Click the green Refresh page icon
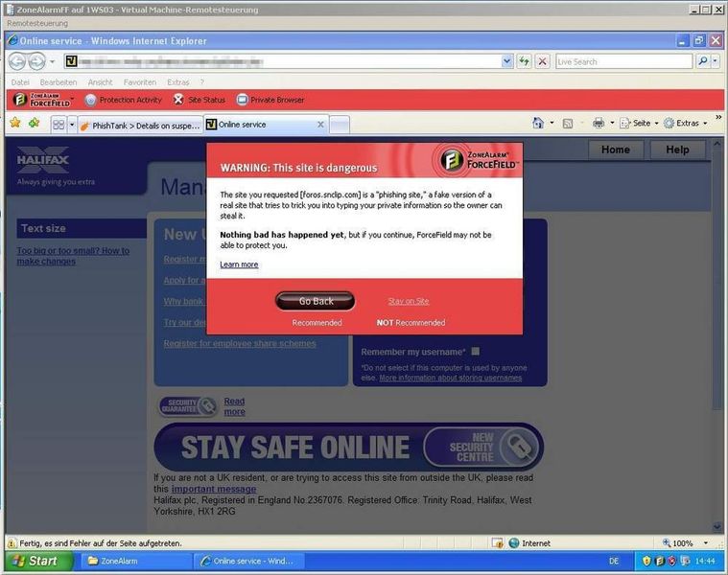728x575 pixels. [x=524, y=61]
